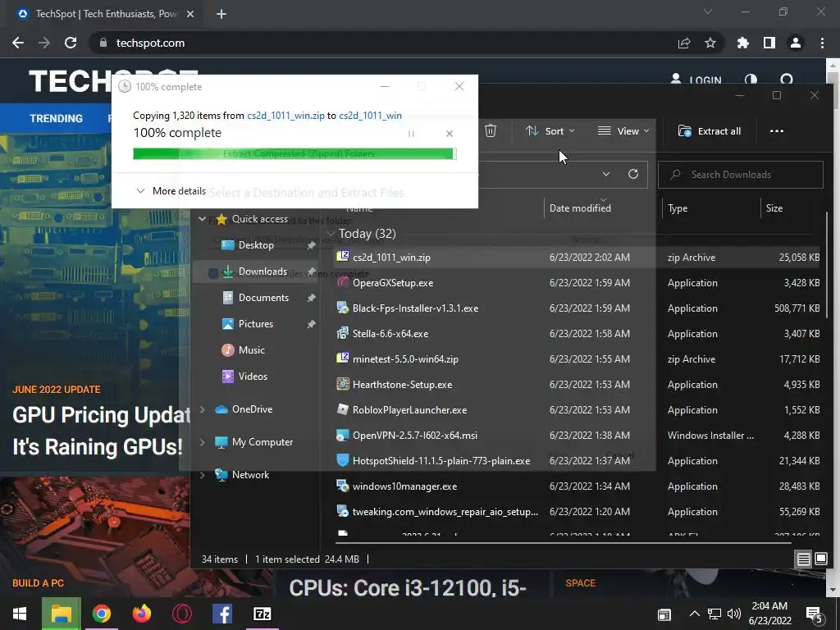840x630 pixels.
Task: Select windows10manager.exe file
Action: click(577, 486)
